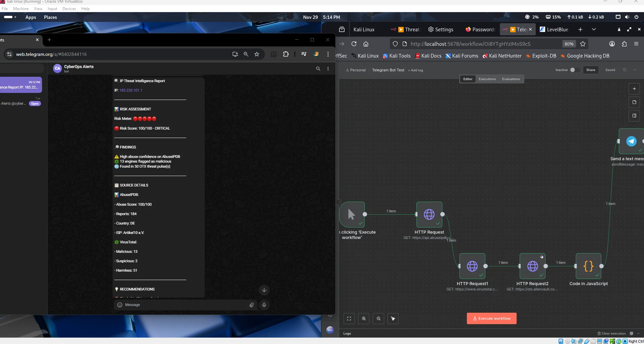Image resolution: width=644 pixels, height=344 pixels.
Task: Bookmark this page with the Firefox star
Action: pyautogui.click(x=583, y=44)
